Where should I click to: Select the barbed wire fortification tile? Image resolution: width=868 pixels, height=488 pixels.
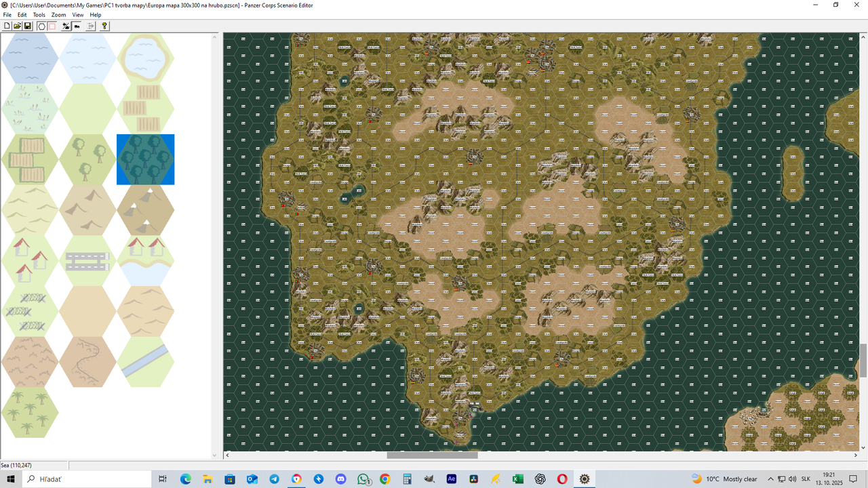[x=30, y=311]
